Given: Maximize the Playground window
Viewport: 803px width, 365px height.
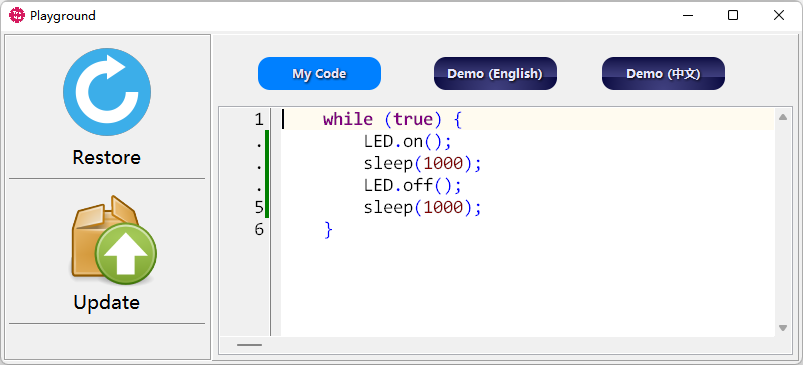Looking at the screenshot, I should pos(733,15).
